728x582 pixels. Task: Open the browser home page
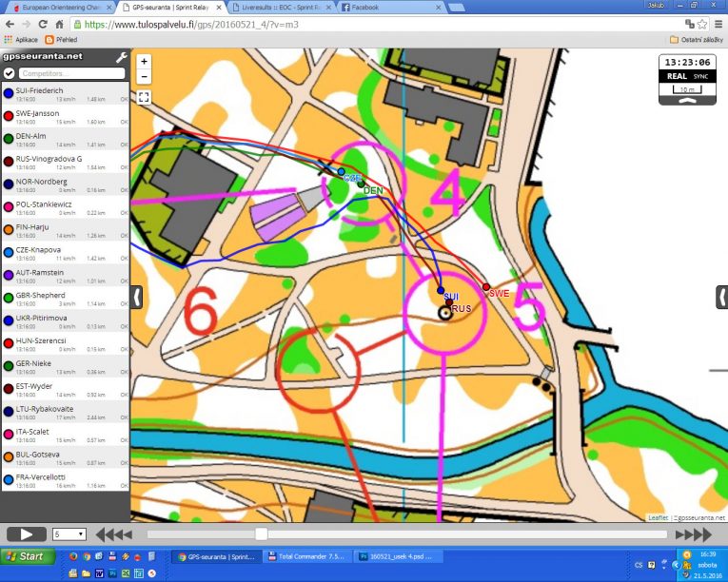tap(59, 24)
